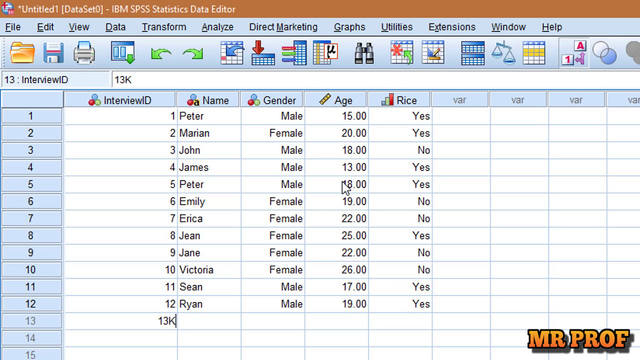Insert variable toolbar icon
Viewport: 640px width, 360px height.
(x=433, y=52)
